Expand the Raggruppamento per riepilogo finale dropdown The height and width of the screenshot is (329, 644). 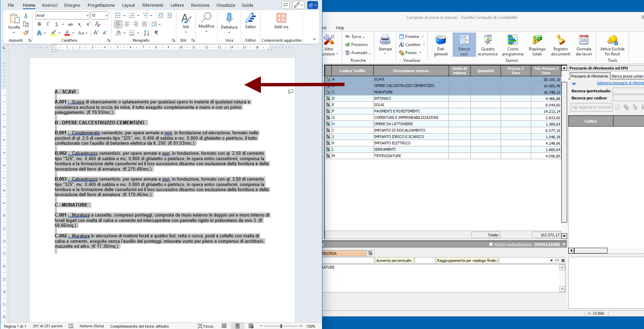point(551,261)
